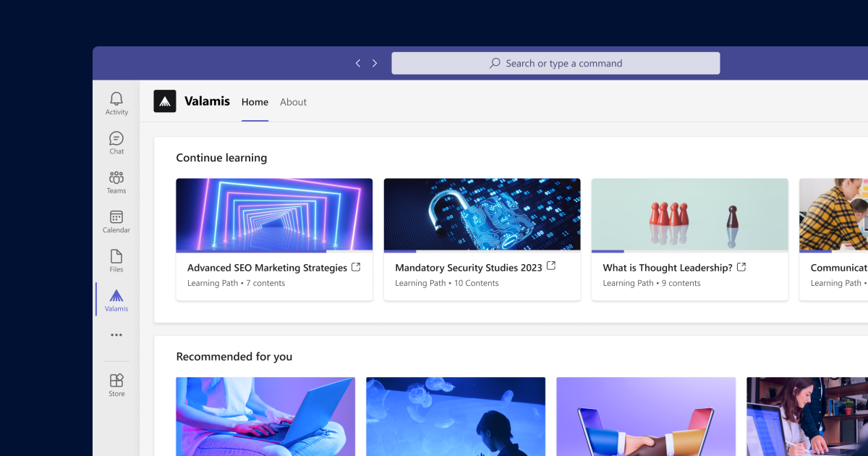
Task: Click the padlock security course thumbnail
Action: pyautogui.click(x=482, y=214)
